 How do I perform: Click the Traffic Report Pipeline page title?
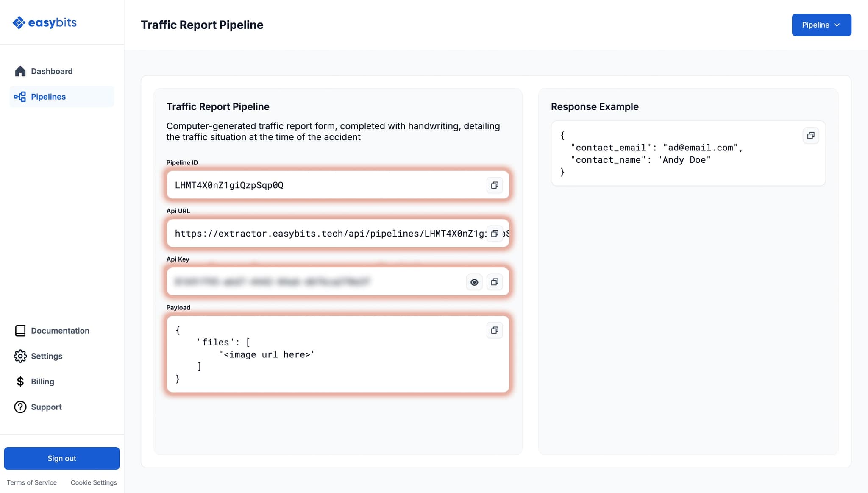click(202, 25)
